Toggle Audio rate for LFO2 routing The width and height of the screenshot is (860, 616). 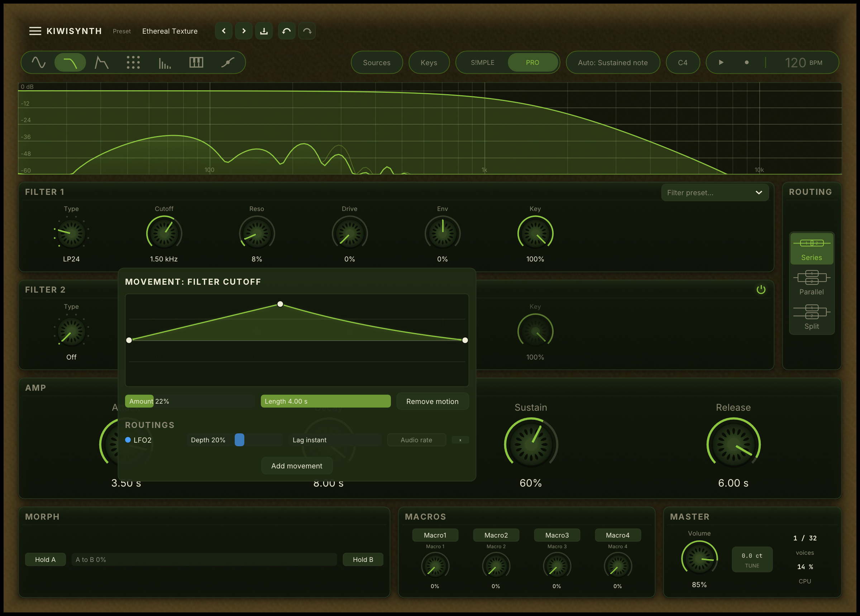coord(416,440)
